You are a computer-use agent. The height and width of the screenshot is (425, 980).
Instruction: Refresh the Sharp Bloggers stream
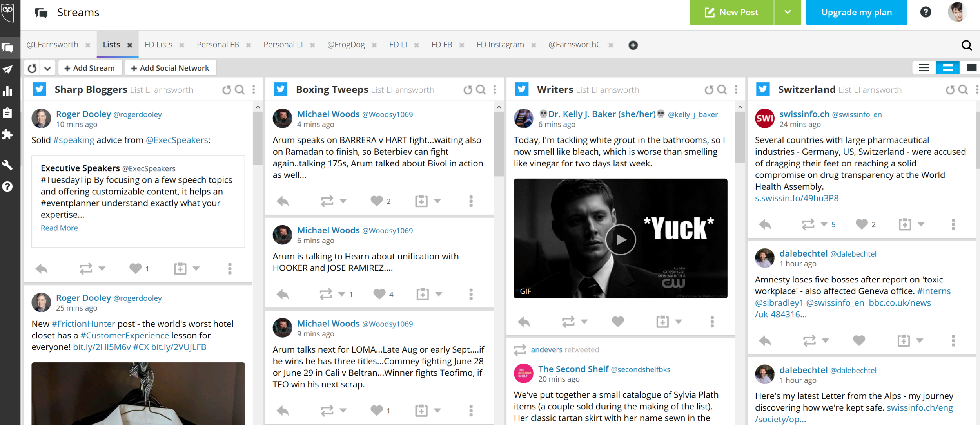pyautogui.click(x=227, y=89)
